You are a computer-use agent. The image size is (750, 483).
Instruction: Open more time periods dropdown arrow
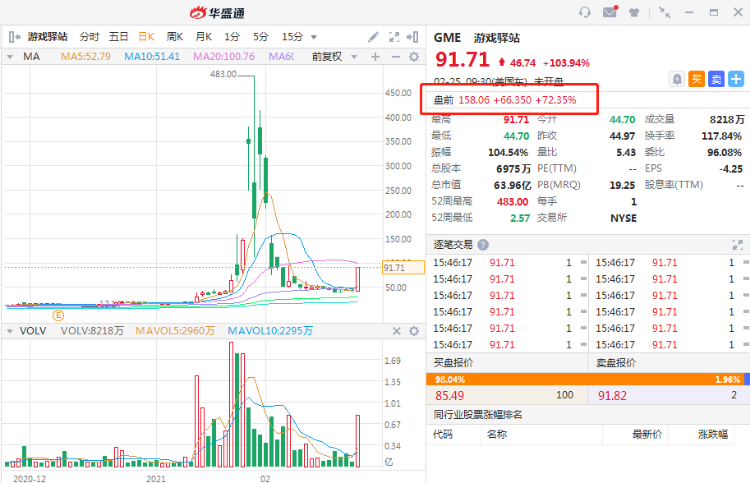(x=314, y=37)
